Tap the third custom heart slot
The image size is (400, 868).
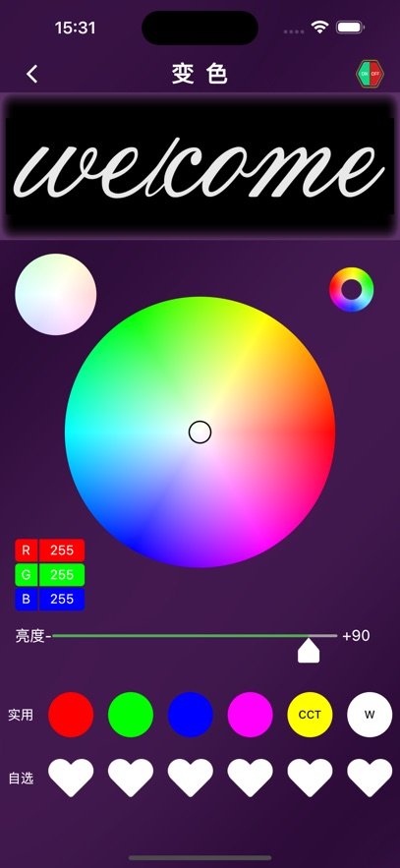coord(191,778)
